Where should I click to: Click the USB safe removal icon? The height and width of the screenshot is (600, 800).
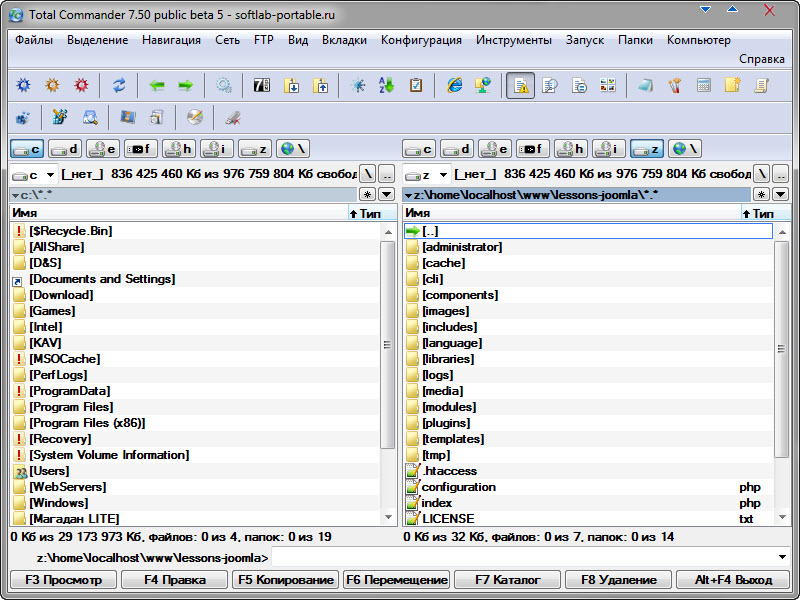click(x=233, y=118)
